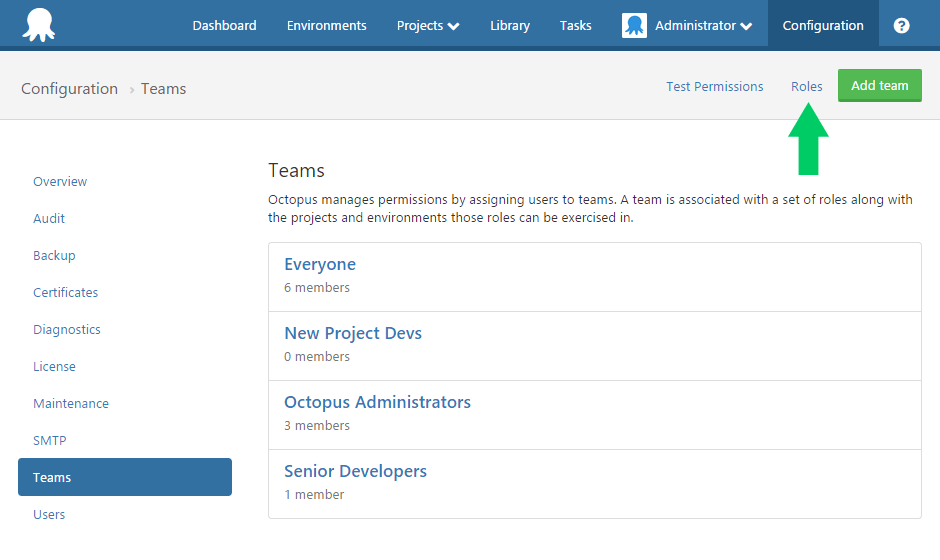Image resolution: width=940 pixels, height=560 pixels.
Task: Open the Library menu item
Action: [510, 25]
